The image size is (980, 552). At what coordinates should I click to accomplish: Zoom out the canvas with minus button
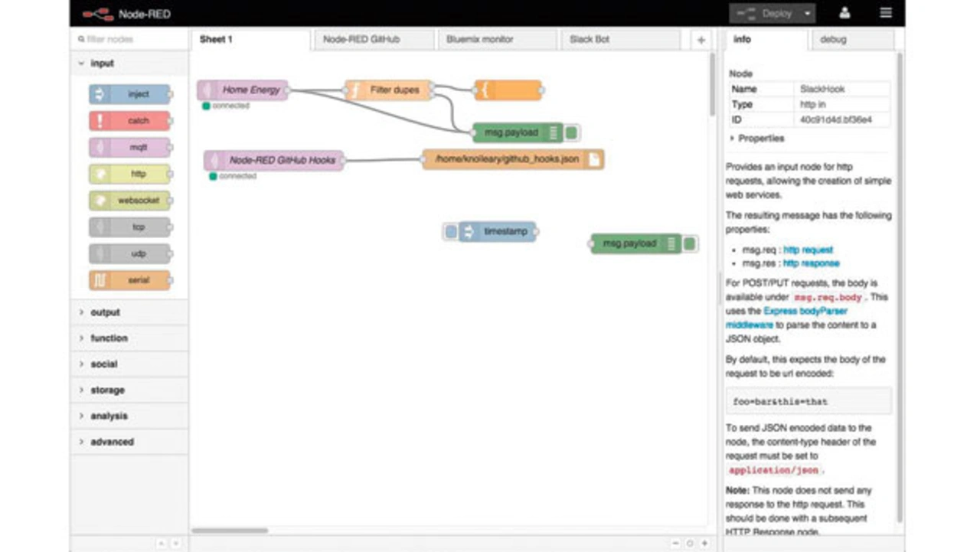point(675,543)
